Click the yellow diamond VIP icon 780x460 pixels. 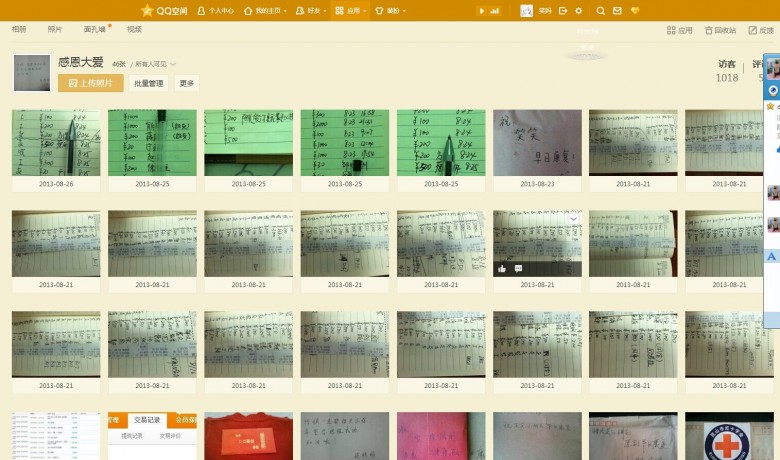(635, 10)
